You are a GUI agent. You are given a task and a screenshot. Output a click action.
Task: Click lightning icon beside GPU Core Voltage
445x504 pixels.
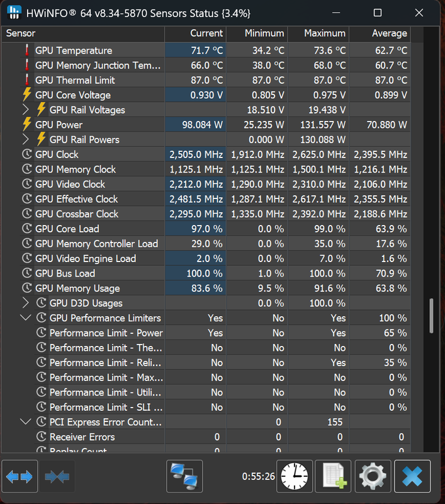[27, 94]
